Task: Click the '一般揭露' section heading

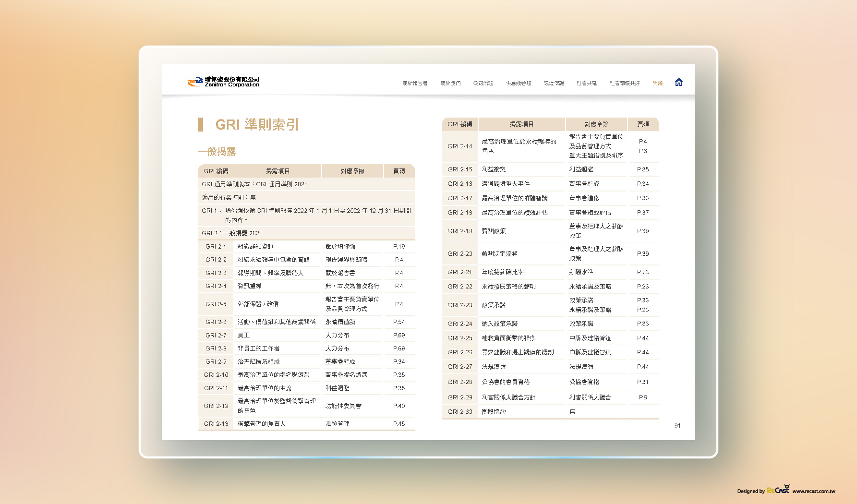Action: (217, 152)
